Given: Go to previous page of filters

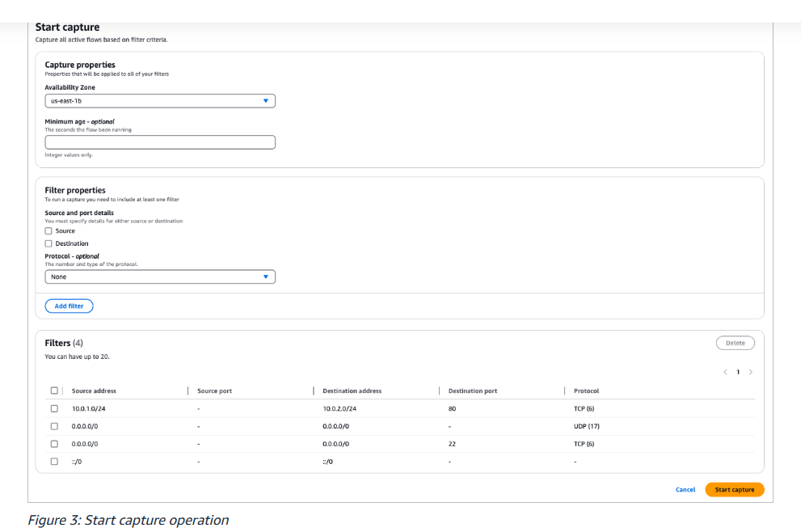Looking at the screenshot, I should [x=725, y=372].
